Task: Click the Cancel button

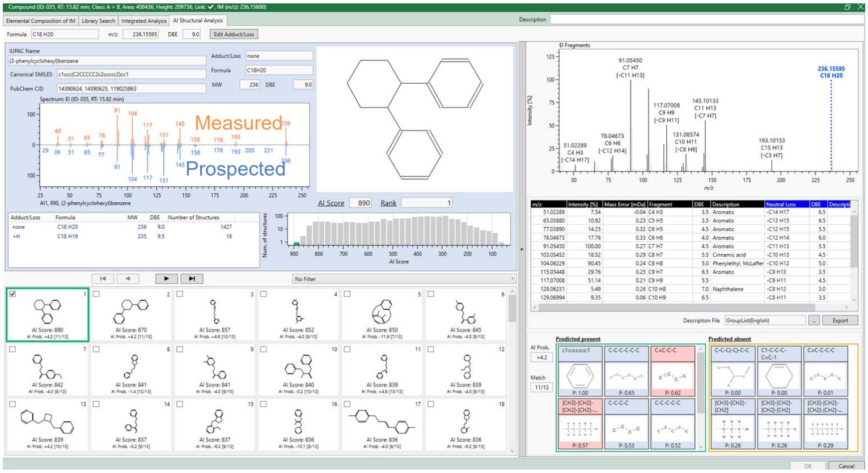Action: [846, 466]
